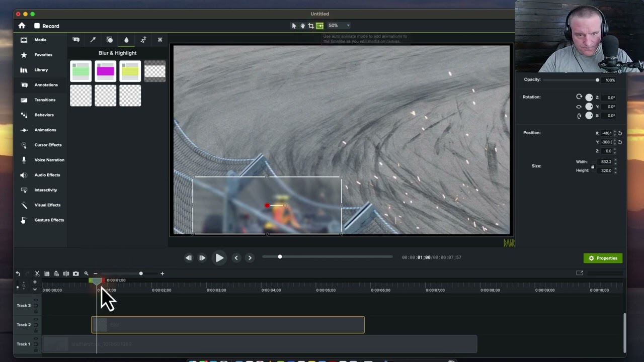Toggle Track 2 visibility eye
This screenshot has width=644, height=362.
36,320
